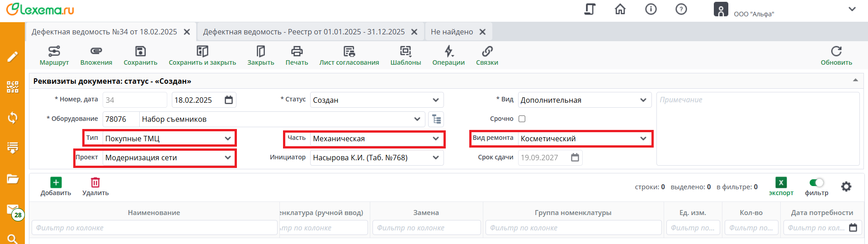The height and width of the screenshot is (244, 868).
Task: Click the Печать print icon
Action: pos(297,51)
